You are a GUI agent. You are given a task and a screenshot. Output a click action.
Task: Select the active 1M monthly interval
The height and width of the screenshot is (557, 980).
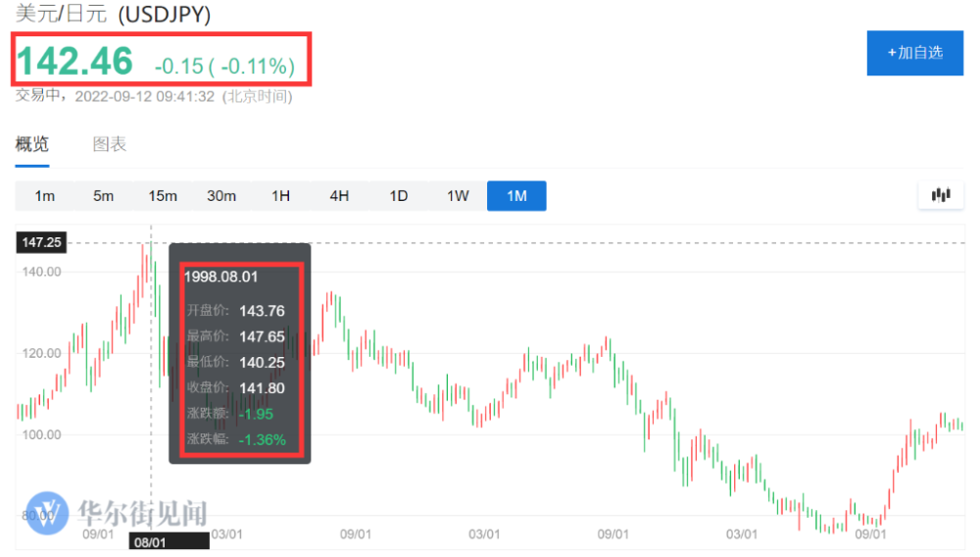516,196
